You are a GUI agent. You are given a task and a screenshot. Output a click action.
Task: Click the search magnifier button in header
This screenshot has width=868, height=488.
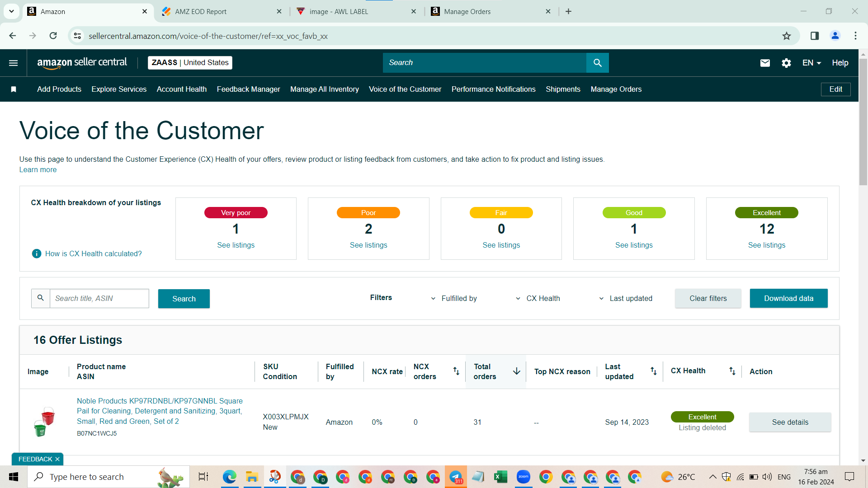pos(597,63)
